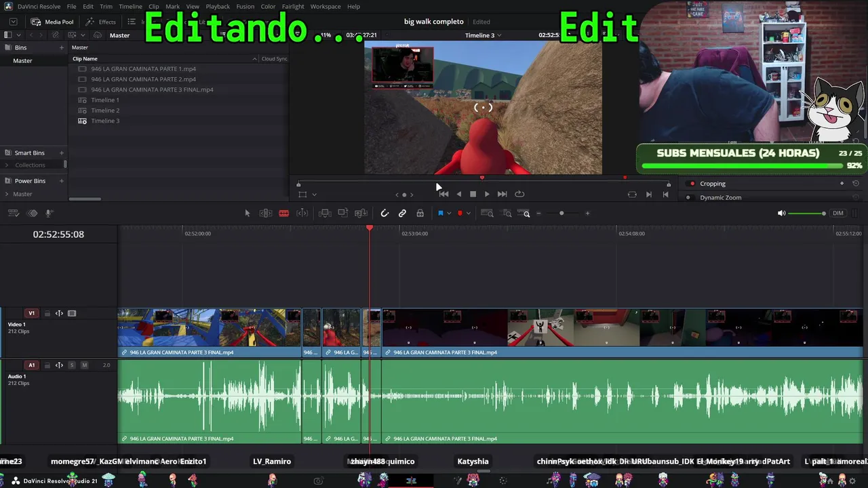
Task: Activate the Trim Edit Mode tool
Action: tap(266, 213)
